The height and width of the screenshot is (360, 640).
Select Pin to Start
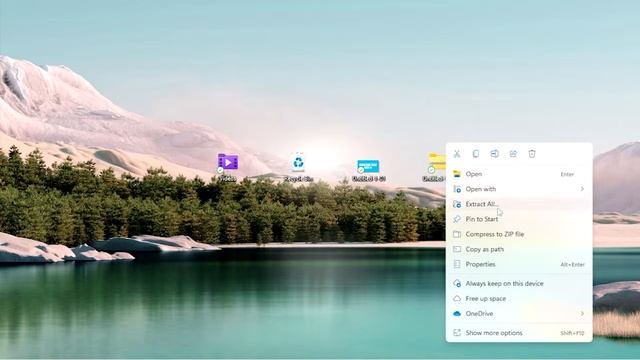pyautogui.click(x=519, y=219)
